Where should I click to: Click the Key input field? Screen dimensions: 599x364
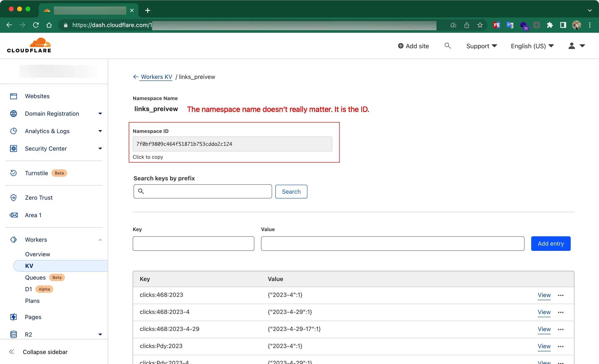pos(193,243)
